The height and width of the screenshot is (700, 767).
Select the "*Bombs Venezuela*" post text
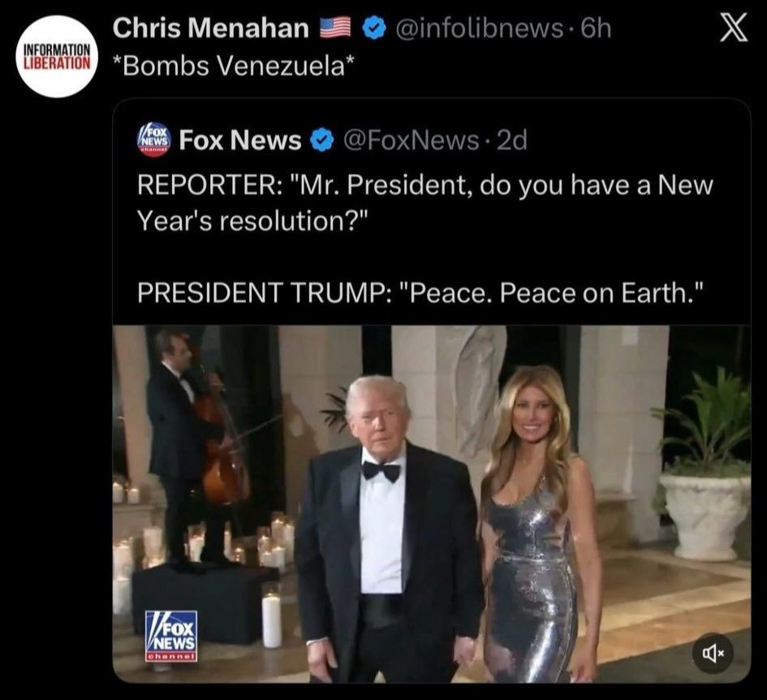tap(234, 68)
